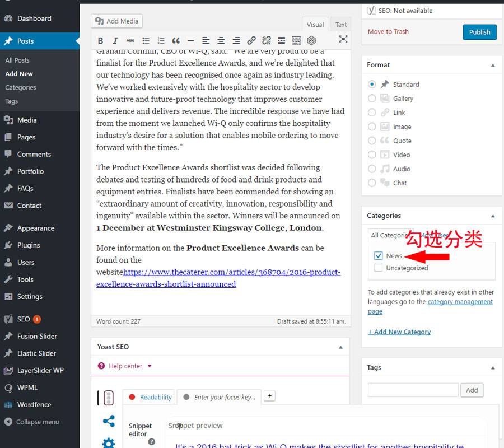
Task: Switch to the Text editor tab
Action: tap(341, 25)
